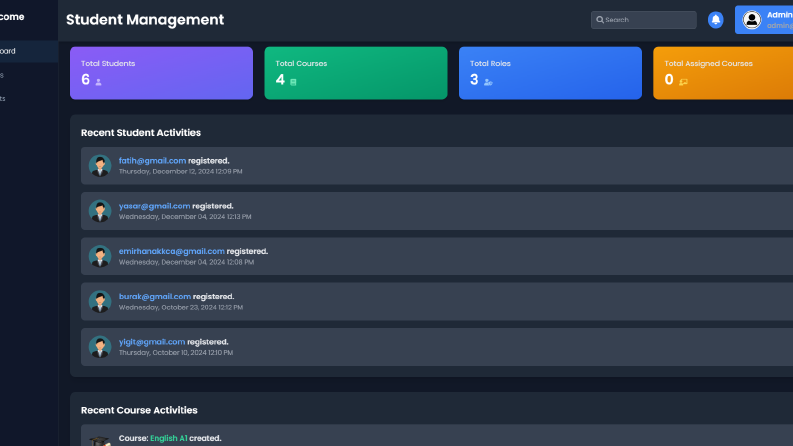Open the Total Courses card
The height and width of the screenshot is (446, 793).
[x=356, y=73]
